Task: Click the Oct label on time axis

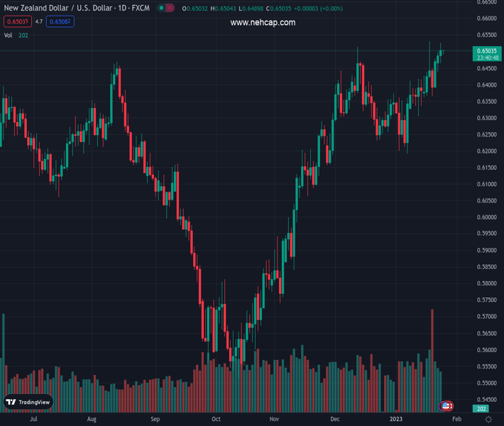Action: click(x=217, y=420)
